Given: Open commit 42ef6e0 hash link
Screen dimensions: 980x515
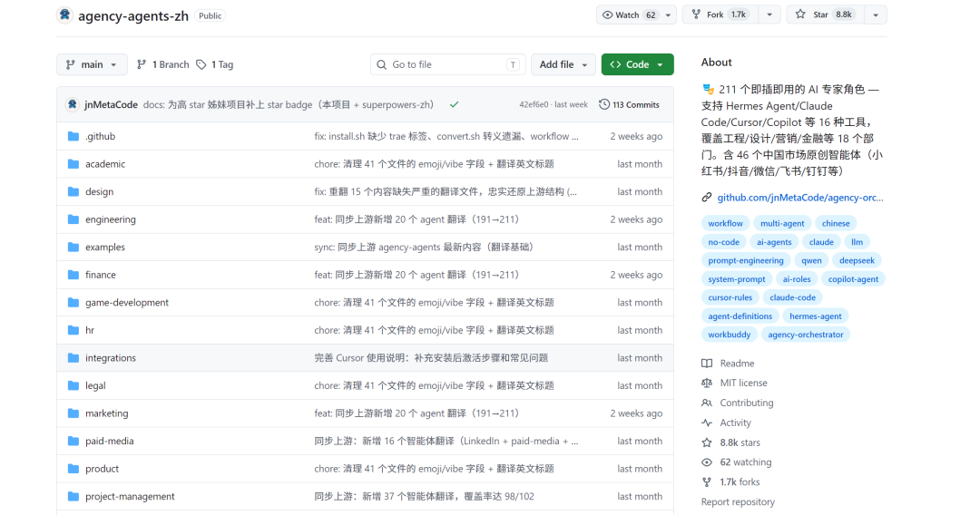Looking at the screenshot, I should point(534,105).
